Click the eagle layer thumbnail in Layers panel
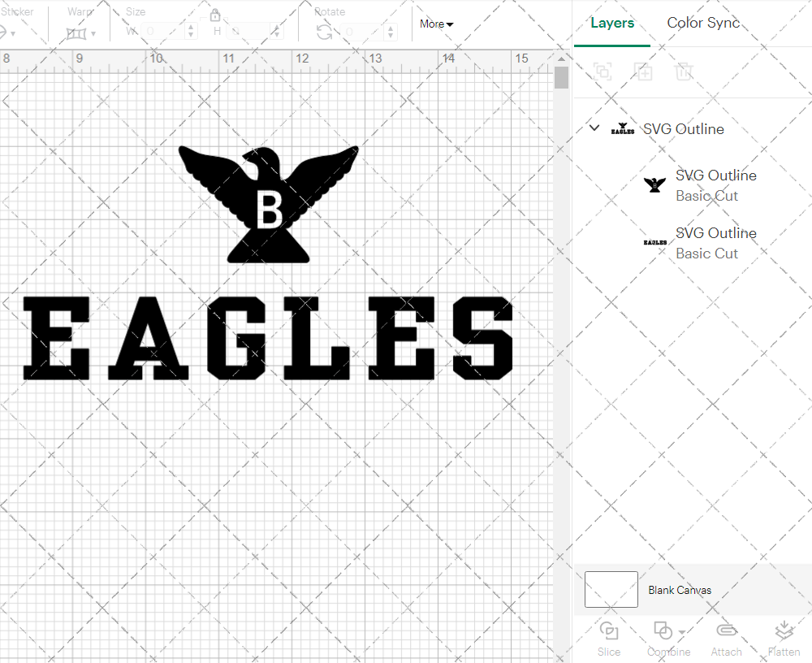 pyautogui.click(x=654, y=184)
